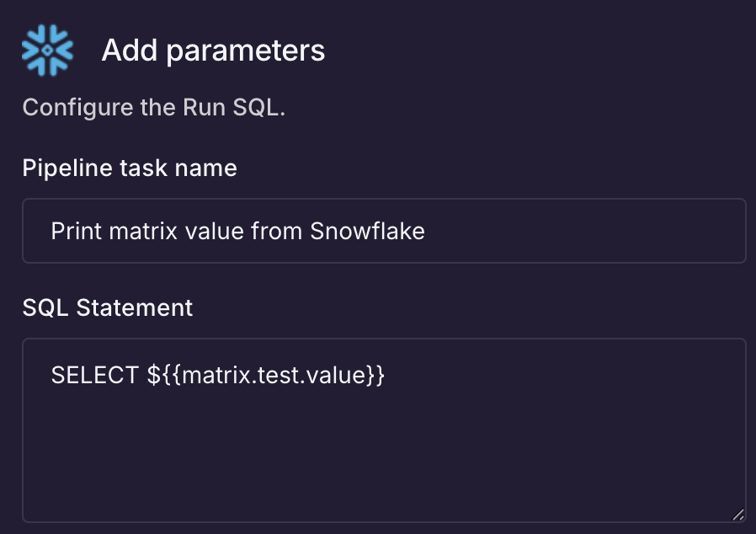This screenshot has height=534, width=756.
Task: Click the SQL Statement label
Action: click(x=108, y=307)
